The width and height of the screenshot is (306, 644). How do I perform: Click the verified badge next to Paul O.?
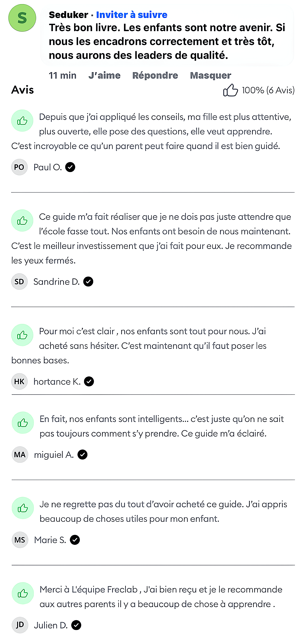[x=71, y=167]
